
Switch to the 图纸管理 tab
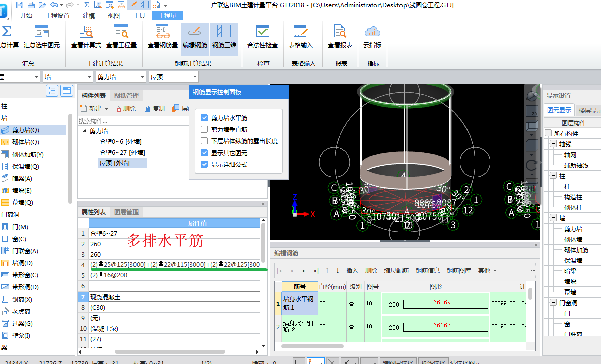click(126, 96)
